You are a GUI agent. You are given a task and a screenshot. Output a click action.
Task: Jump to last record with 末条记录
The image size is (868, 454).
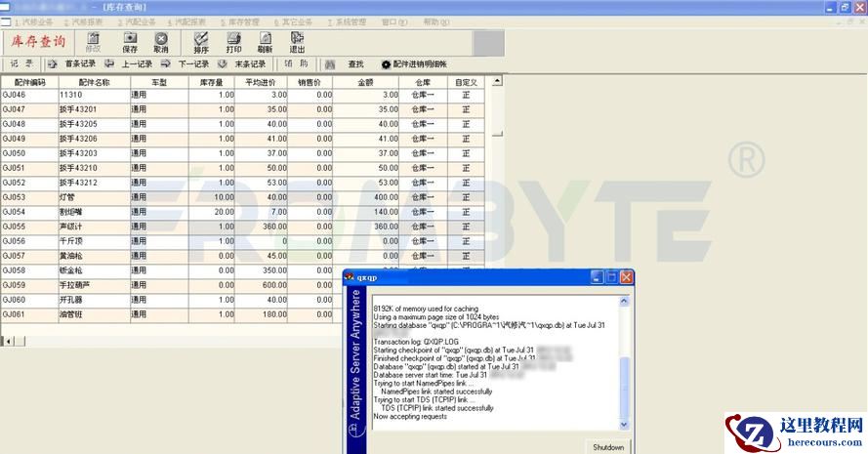tap(242, 64)
